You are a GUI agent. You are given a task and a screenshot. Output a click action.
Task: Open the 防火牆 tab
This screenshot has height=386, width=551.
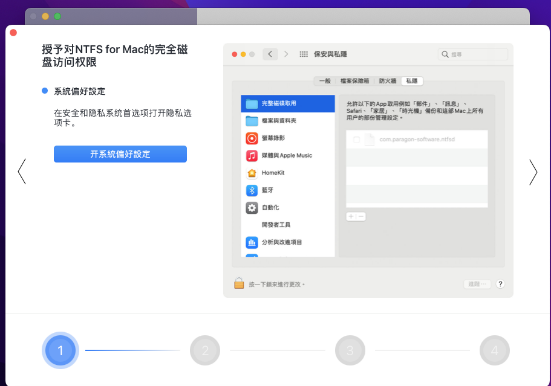tap(387, 81)
